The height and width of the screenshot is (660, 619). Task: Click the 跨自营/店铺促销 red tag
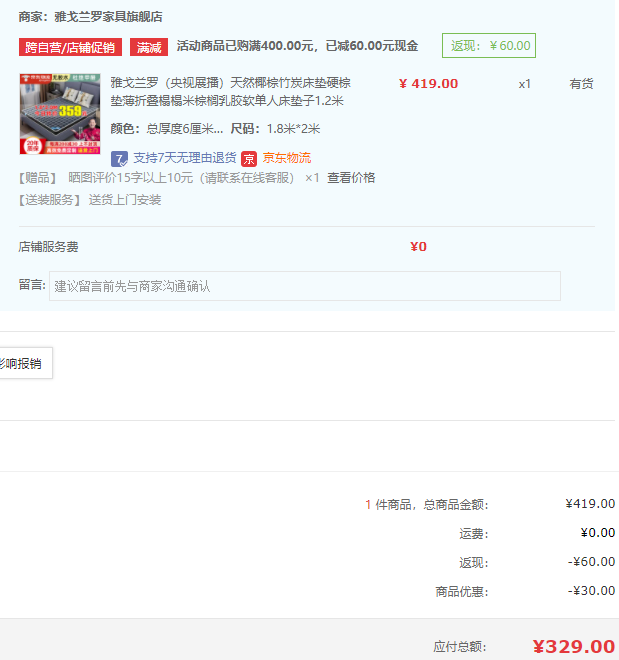pos(70,47)
